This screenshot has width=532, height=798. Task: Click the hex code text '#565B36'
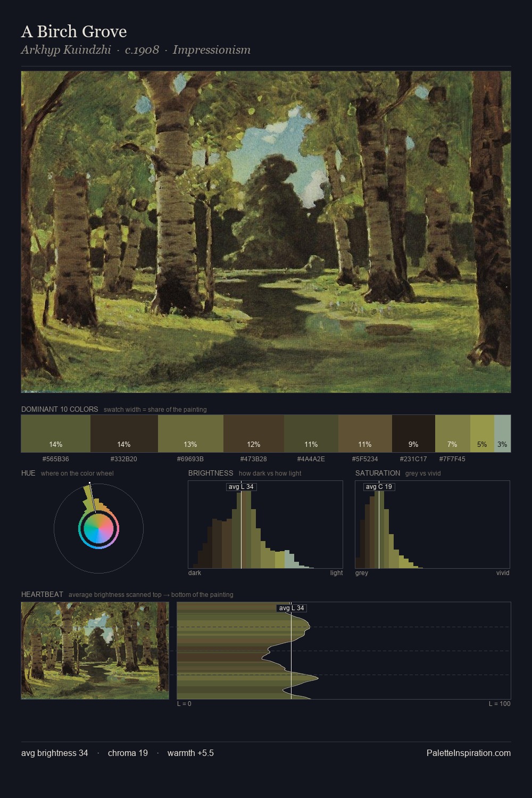(56, 459)
